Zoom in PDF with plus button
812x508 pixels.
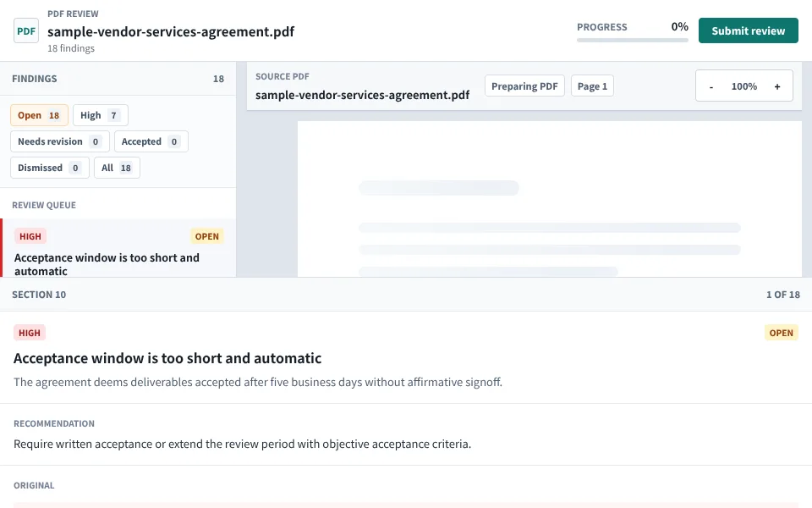pyautogui.click(x=776, y=86)
